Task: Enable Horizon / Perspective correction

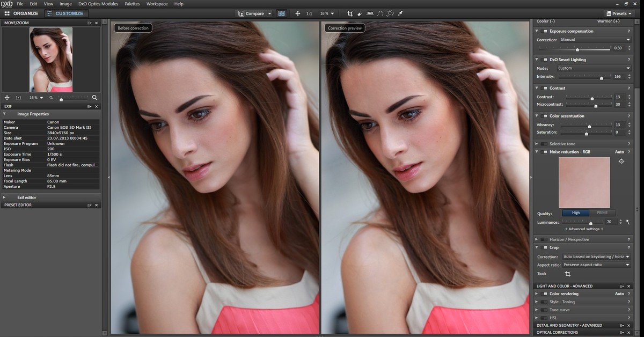Action: pyautogui.click(x=544, y=239)
